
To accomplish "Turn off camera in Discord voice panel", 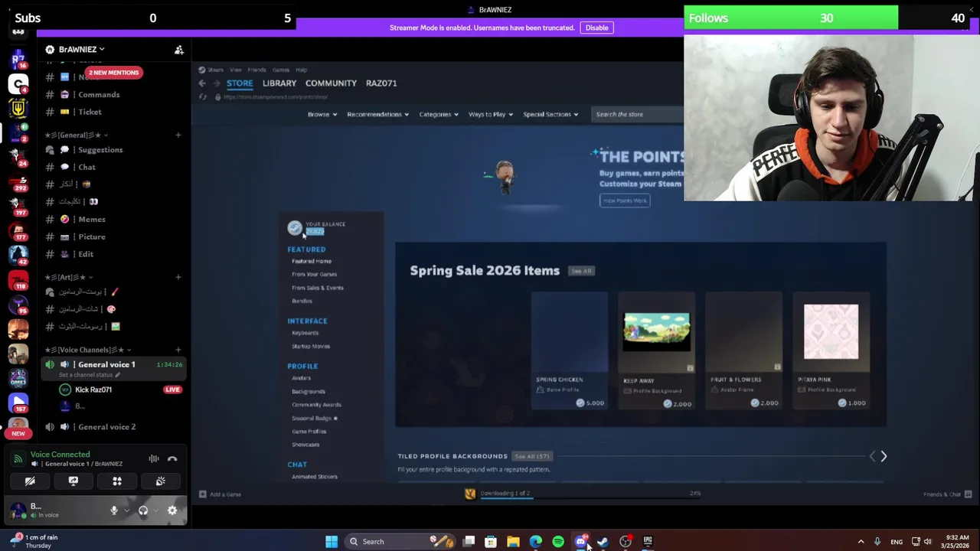I will pyautogui.click(x=30, y=481).
